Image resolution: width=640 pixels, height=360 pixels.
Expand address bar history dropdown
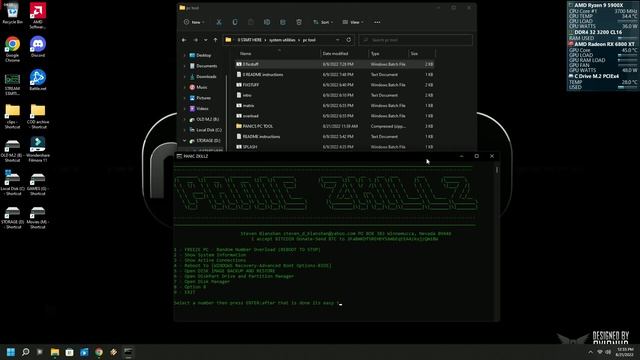coord(338,40)
